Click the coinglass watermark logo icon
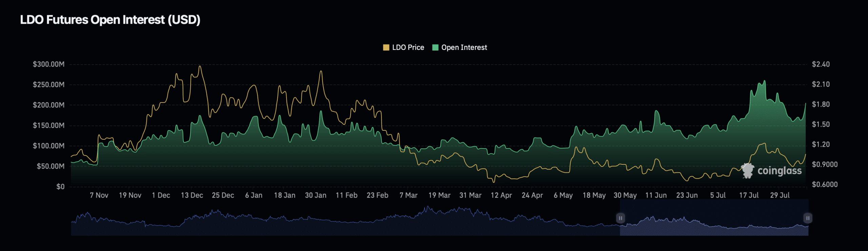The width and height of the screenshot is (868, 251). pyautogui.click(x=747, y=171)
